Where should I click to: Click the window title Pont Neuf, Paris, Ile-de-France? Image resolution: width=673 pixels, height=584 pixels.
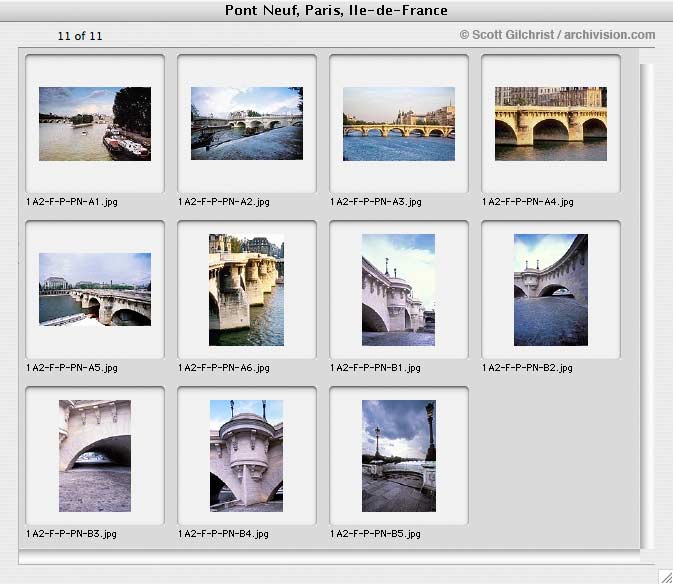336,10
